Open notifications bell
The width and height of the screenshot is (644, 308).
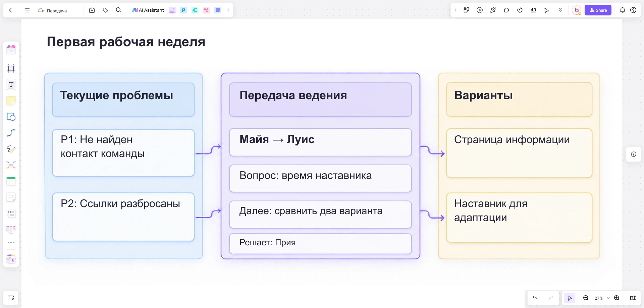coord(623,10)
